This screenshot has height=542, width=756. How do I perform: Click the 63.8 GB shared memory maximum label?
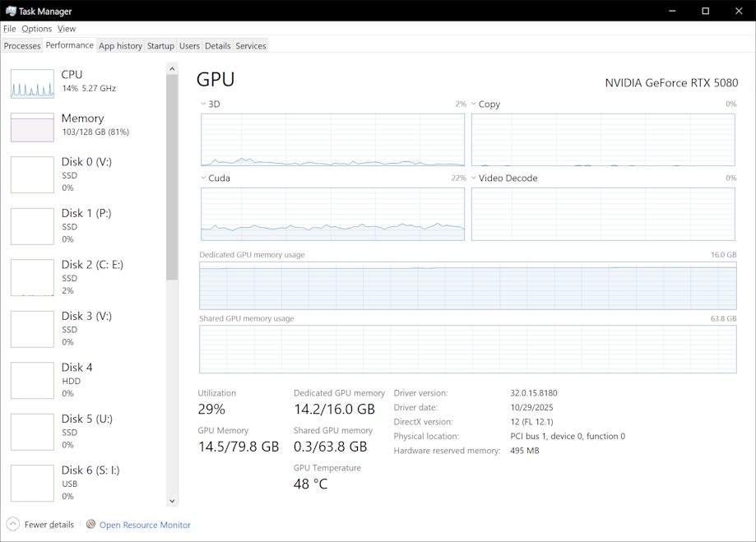[724, 318]
